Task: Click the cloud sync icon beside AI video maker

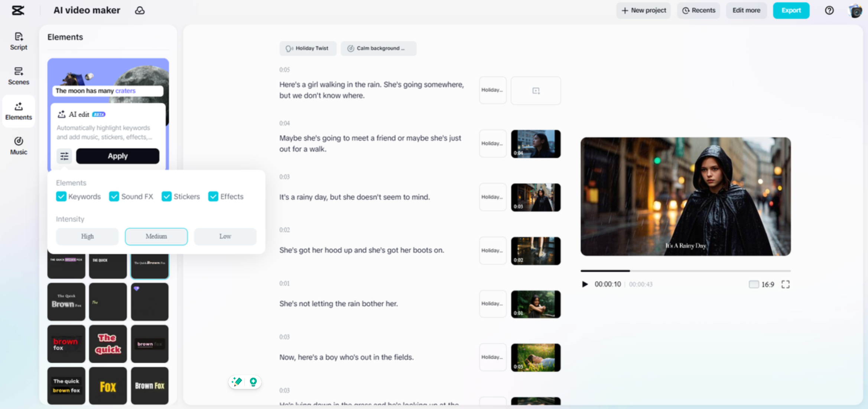Action: tap(140, 10)
